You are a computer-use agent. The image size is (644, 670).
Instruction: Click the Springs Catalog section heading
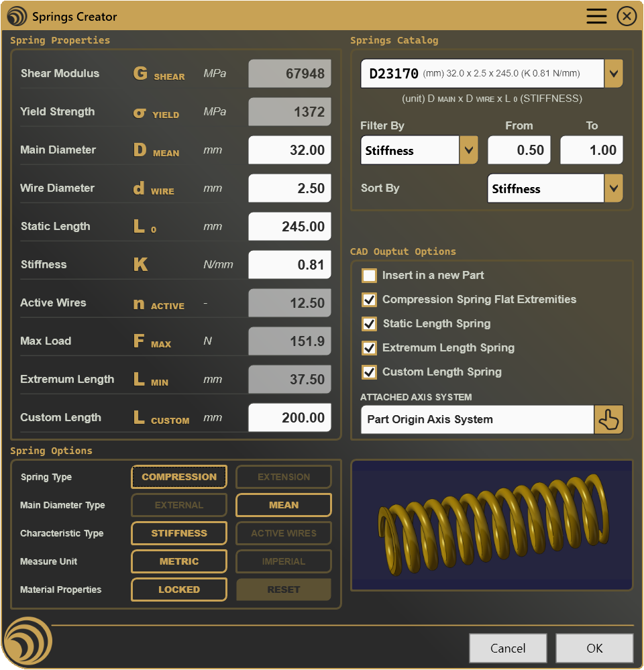point(394,41)
